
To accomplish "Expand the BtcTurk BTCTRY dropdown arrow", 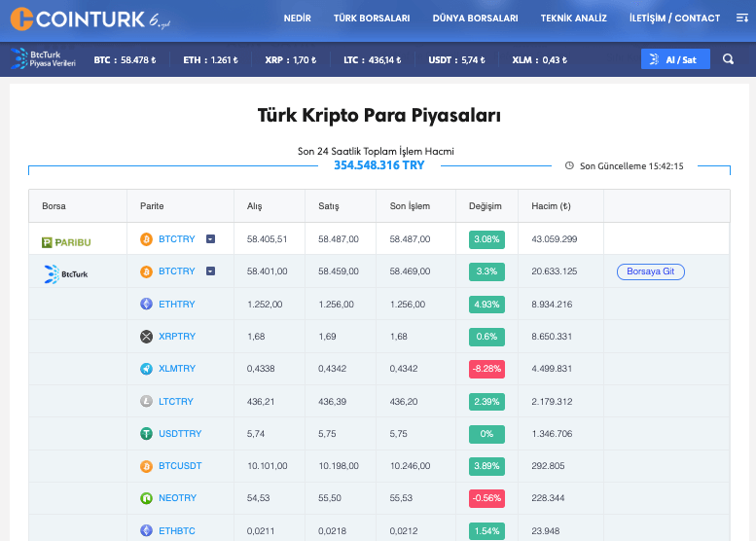I will [210, 271].
